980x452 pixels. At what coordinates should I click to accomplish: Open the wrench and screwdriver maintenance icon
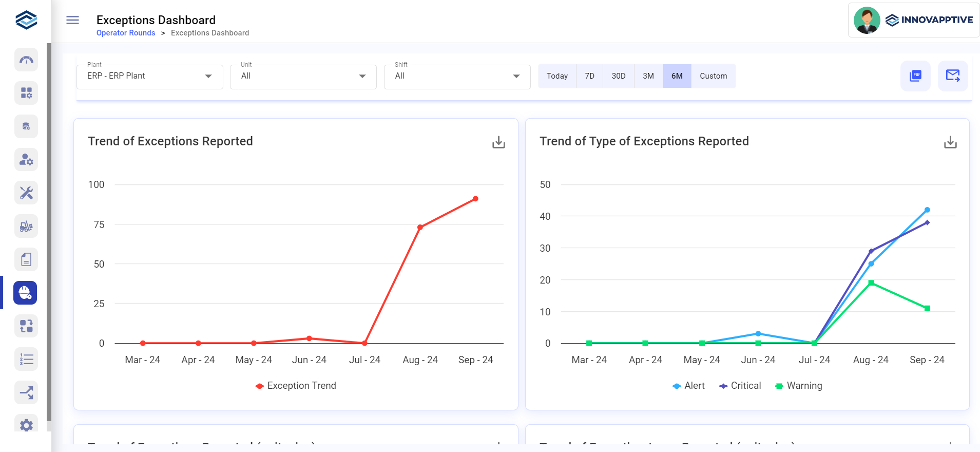pos(26,193)
